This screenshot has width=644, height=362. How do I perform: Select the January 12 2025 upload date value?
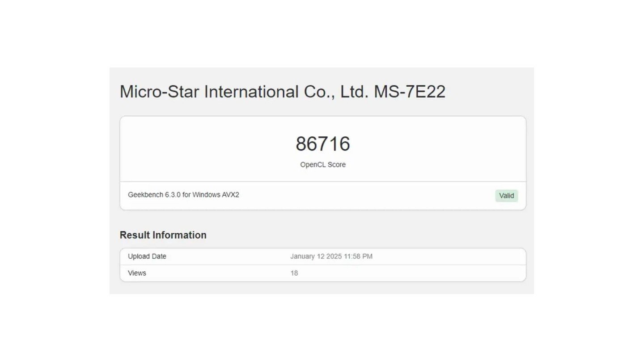pos(331,257)
